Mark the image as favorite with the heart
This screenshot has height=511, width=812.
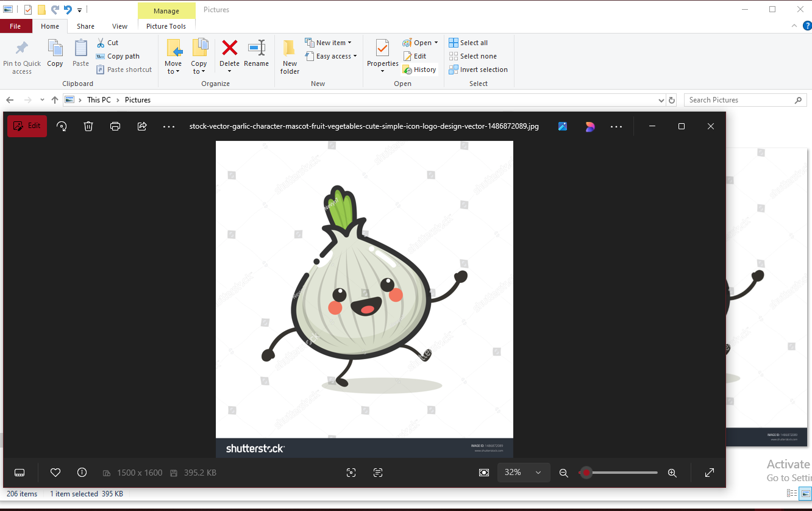[55, 473]
